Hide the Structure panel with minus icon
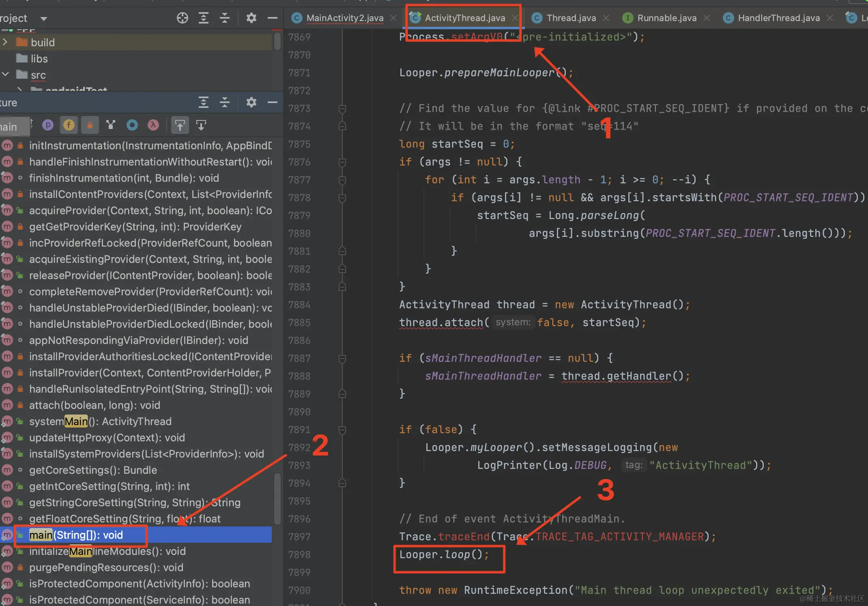868x606 pixels. click(x=273, y=102)
